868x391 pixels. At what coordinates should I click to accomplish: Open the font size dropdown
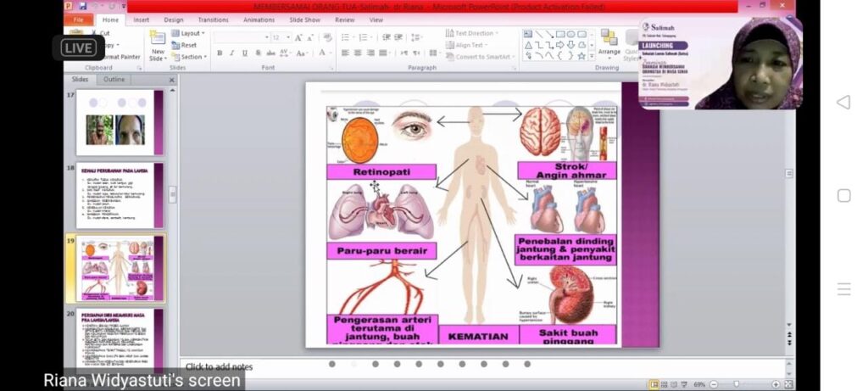tap(288, 37)
